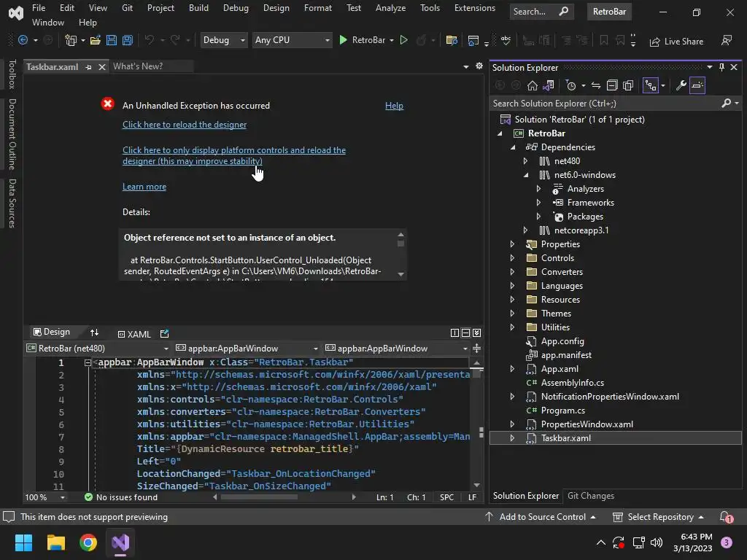Click the notifications bell icon

click(726, 517)
